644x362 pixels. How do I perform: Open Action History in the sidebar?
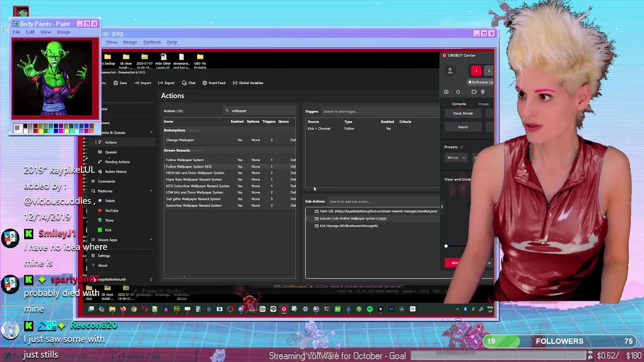[x=115, y=171]
